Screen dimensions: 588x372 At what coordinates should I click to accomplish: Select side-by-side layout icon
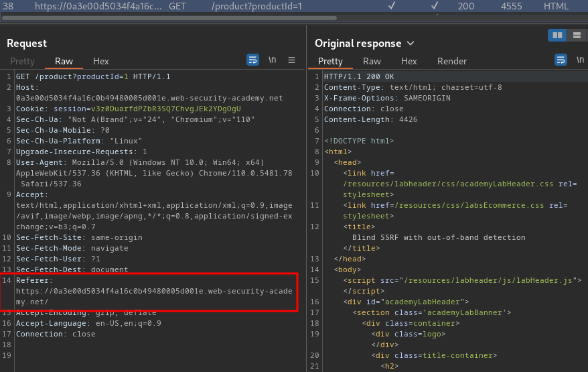click(x=557, y=36)
